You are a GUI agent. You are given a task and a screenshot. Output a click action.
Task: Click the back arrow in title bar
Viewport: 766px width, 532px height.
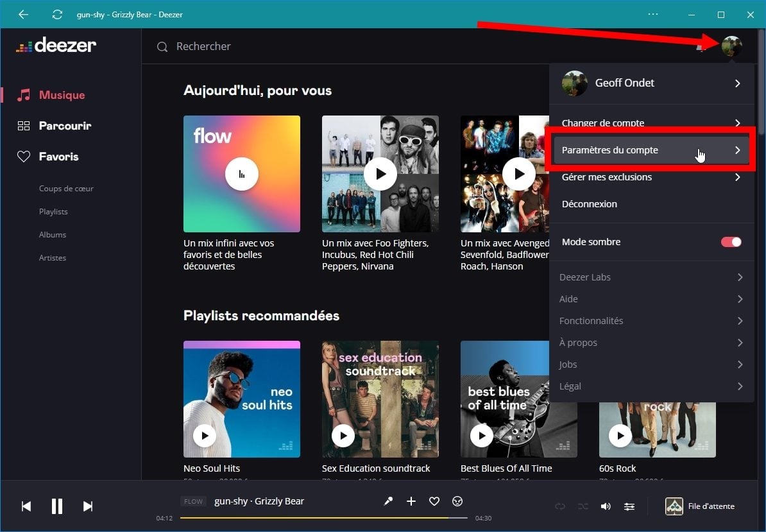(23, 14)
